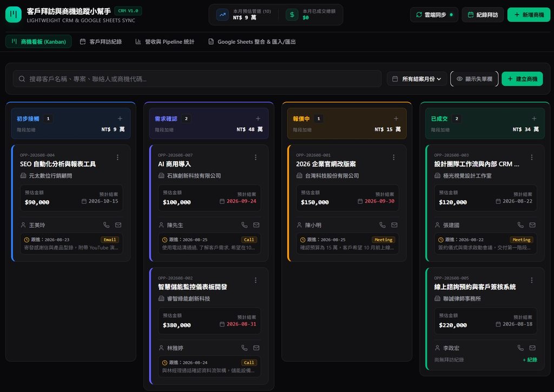Call contact 張建國 via phone icon
Image resolution: width=554 pixels, height=392 pixels.
click(x=521, y=225)
